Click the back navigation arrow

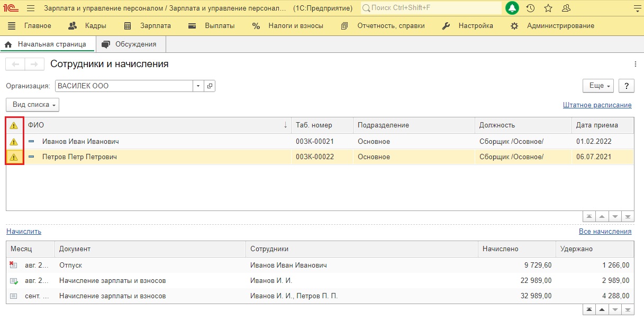[x=15, y=64]
